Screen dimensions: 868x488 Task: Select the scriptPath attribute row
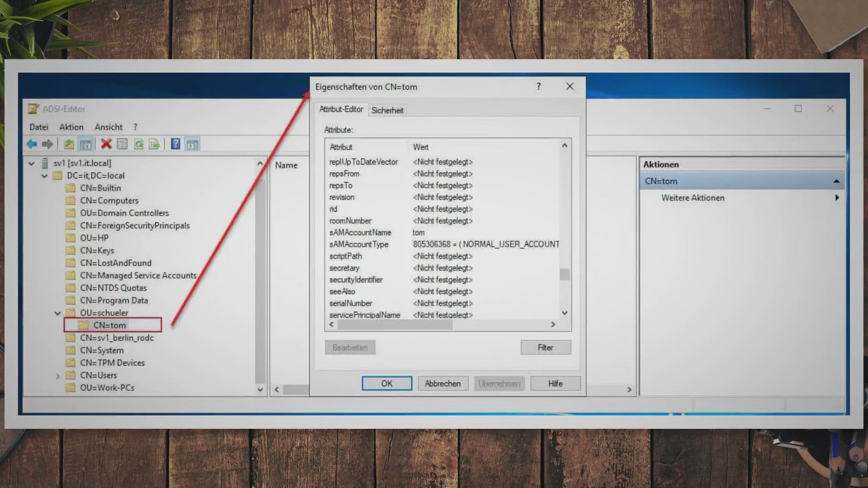[x=443, y=256]
